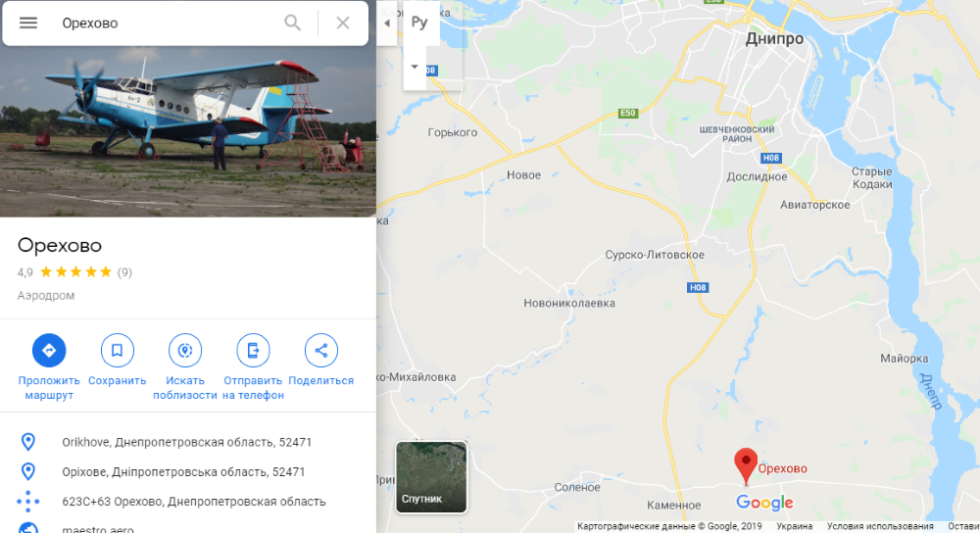Collapse the side panel arrow
The height and width of the screenshot is (533, 980).
(x=387, y=24)
